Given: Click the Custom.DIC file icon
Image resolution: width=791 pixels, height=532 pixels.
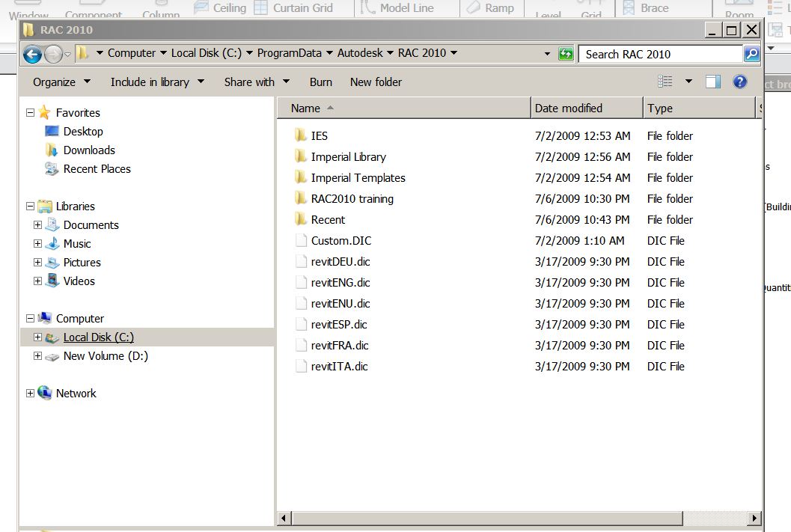Looking at the screenshot, I should [301, 240].
